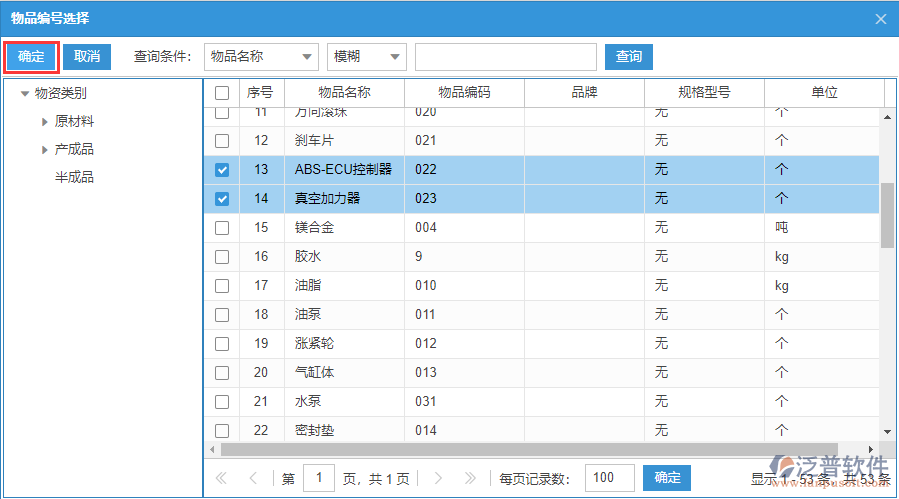
Task: Go to first page icon
Action: click(221, 478)
